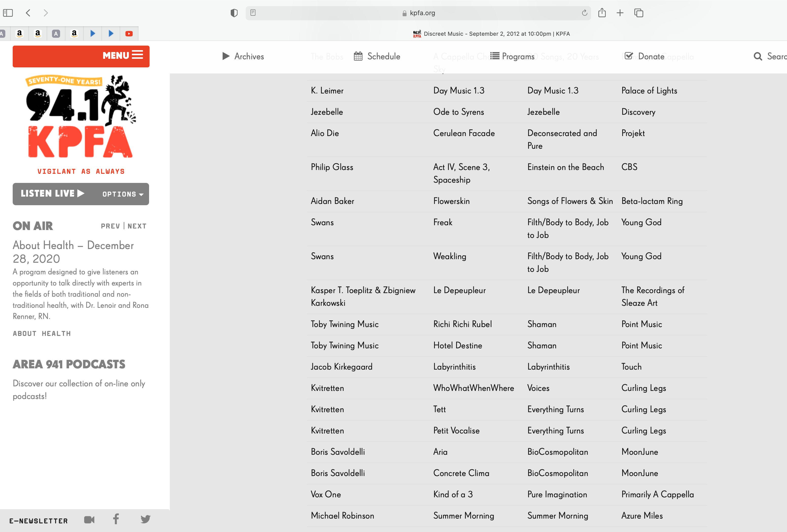787x532 pixels.
Task: Click 'Einstein on the Beach' album cell
Action: [x=565, y=167]
